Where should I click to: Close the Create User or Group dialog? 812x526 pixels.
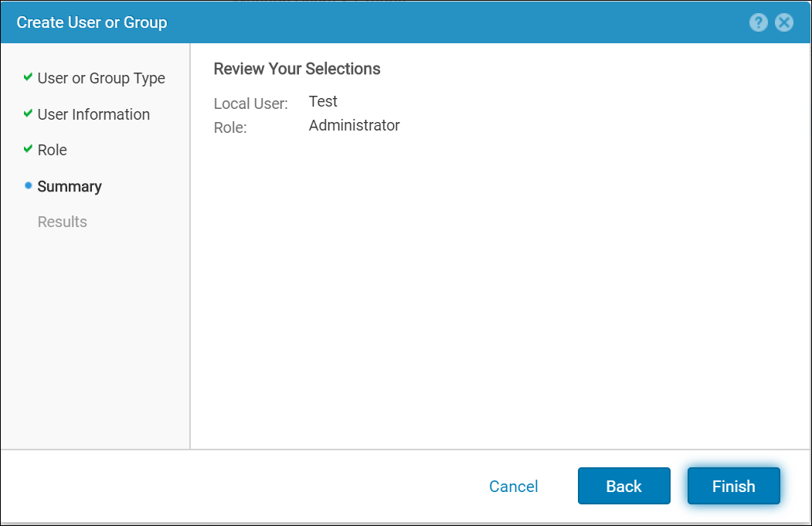[784, 22]
